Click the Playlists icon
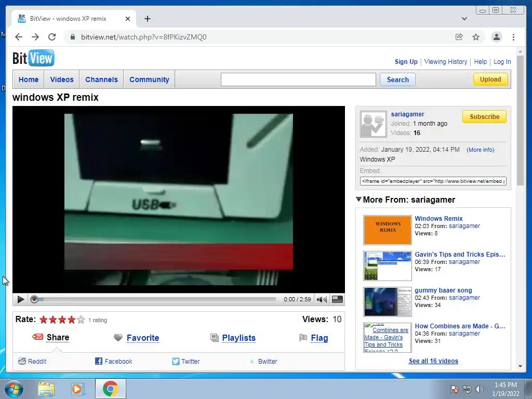Screen dimensions: 532x399 (215, 338)
